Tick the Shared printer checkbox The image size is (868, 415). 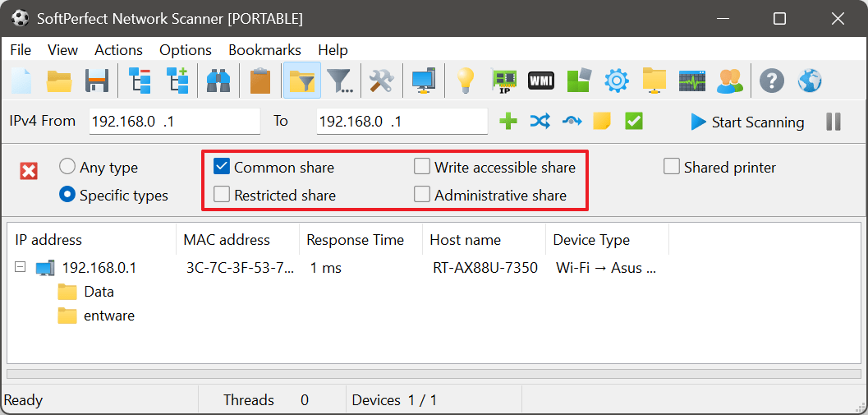tap(671, 167)
